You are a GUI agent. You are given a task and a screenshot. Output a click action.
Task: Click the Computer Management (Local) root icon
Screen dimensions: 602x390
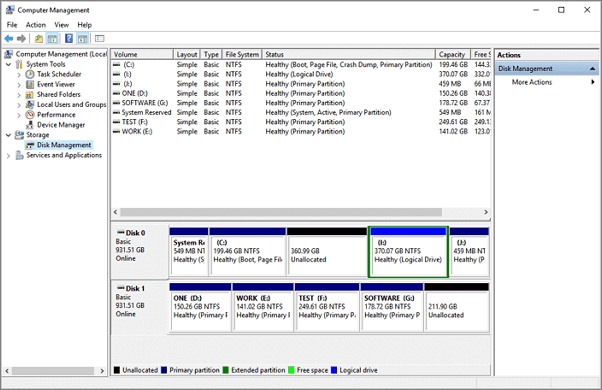click(8, 54)
